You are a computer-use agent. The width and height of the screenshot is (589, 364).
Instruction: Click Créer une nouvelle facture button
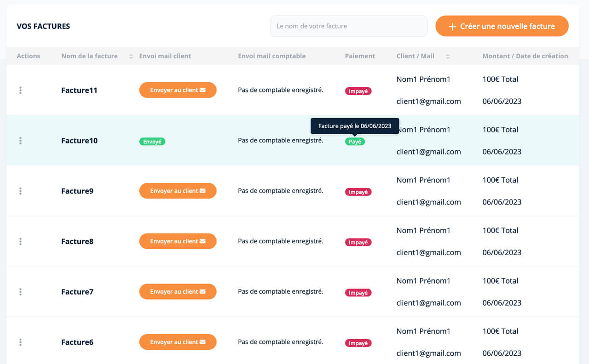[502, 26]
